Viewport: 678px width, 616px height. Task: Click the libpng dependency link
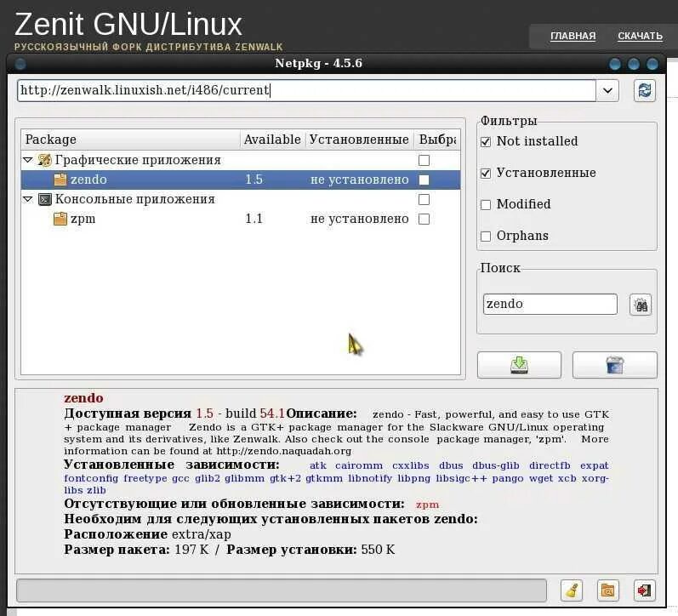point(414,478)
